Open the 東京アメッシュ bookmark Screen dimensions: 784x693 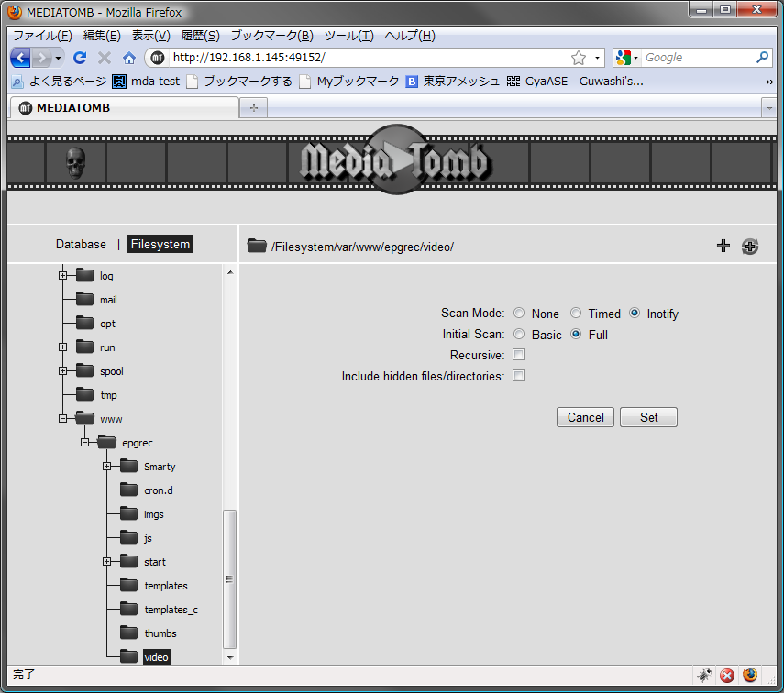[452, 81]
